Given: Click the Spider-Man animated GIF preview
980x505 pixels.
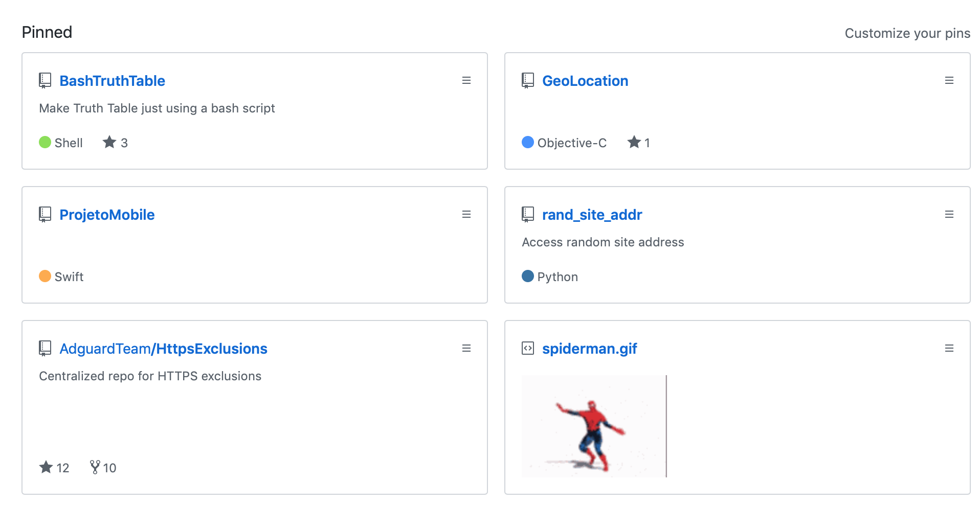Looking at the screenshot, I should (594, 426).
